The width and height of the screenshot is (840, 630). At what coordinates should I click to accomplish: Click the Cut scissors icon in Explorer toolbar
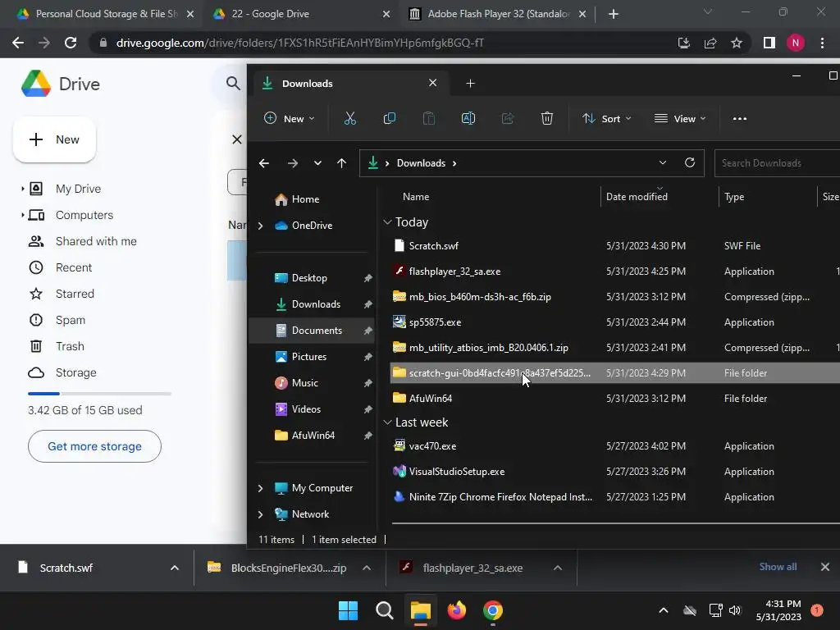(x=349, y=118)
